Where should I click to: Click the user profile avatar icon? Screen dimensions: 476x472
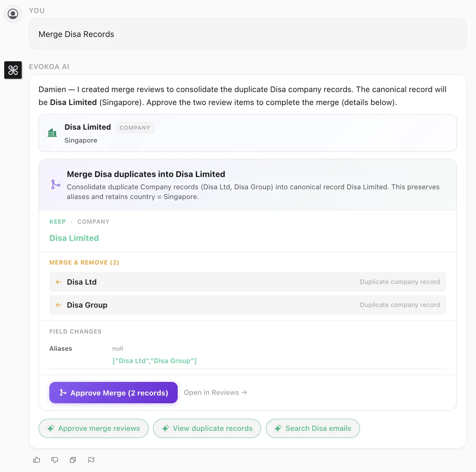pyautogui.click(x=13, y=14)
